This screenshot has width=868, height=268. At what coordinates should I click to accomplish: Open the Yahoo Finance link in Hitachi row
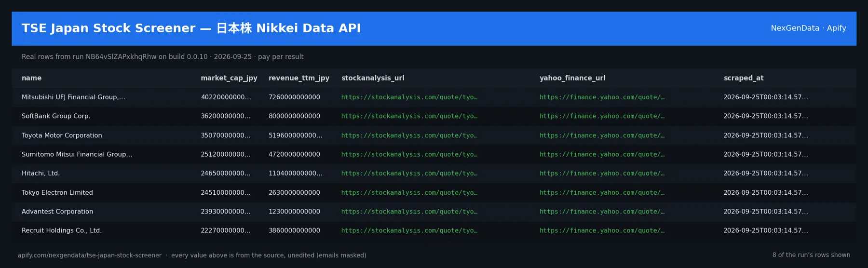(x=602, y=174)
